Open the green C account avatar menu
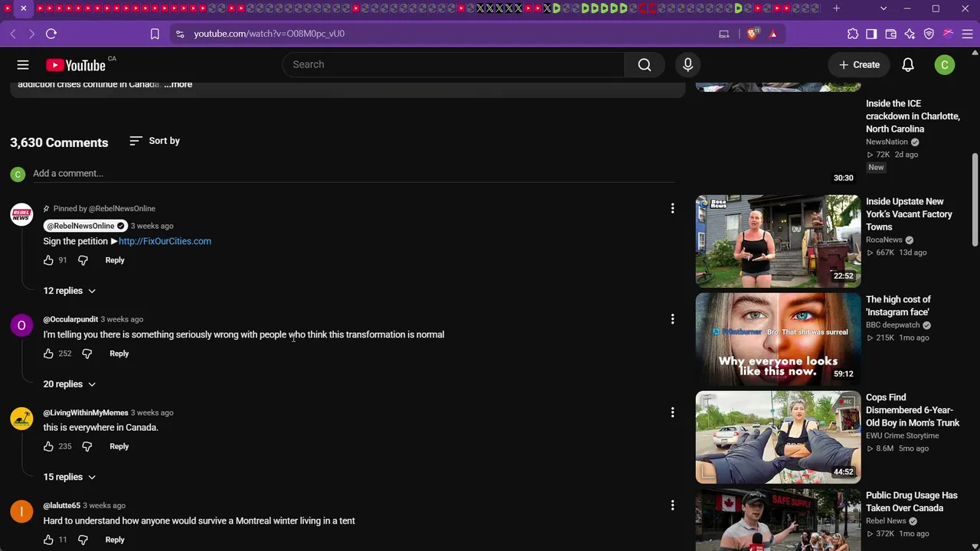This screenshot has width=980, height=551. 945,65
